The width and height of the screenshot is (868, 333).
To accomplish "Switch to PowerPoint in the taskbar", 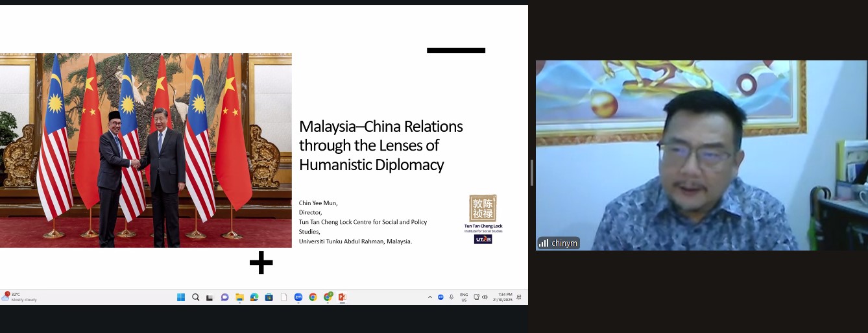I will point(342,297).
